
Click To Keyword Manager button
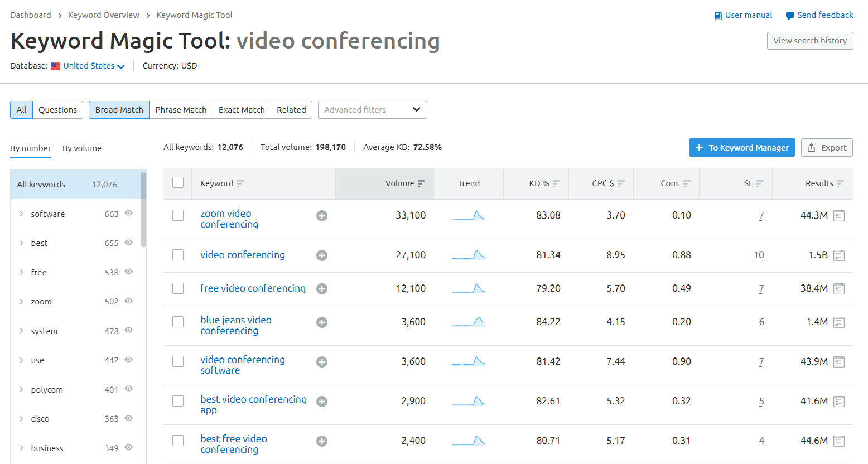coord(742,148)
